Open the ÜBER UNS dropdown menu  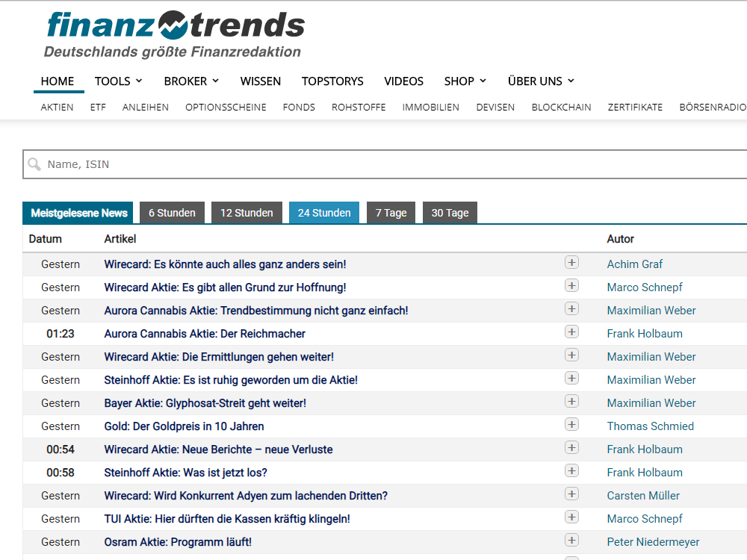coord(541,81)
